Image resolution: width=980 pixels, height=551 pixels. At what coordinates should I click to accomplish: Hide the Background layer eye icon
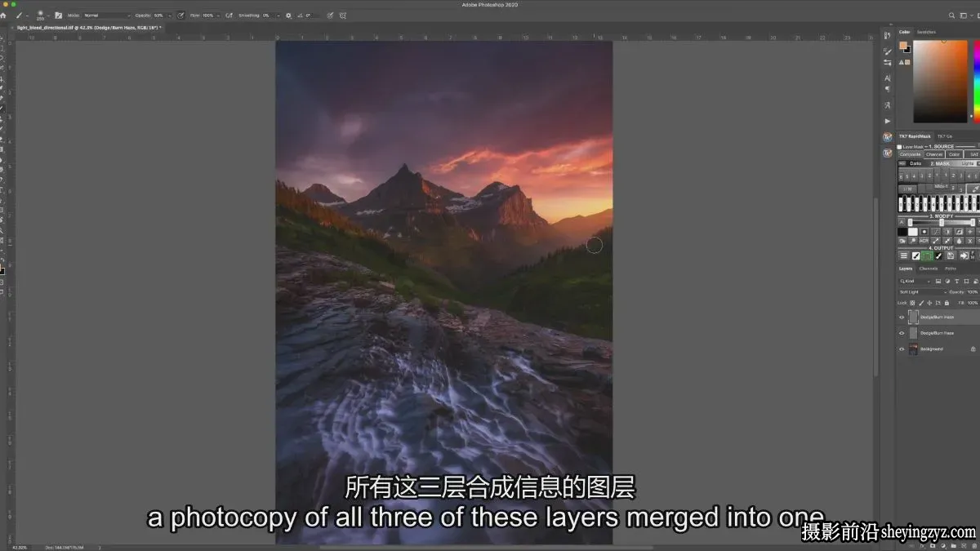[x=902, y=349]
